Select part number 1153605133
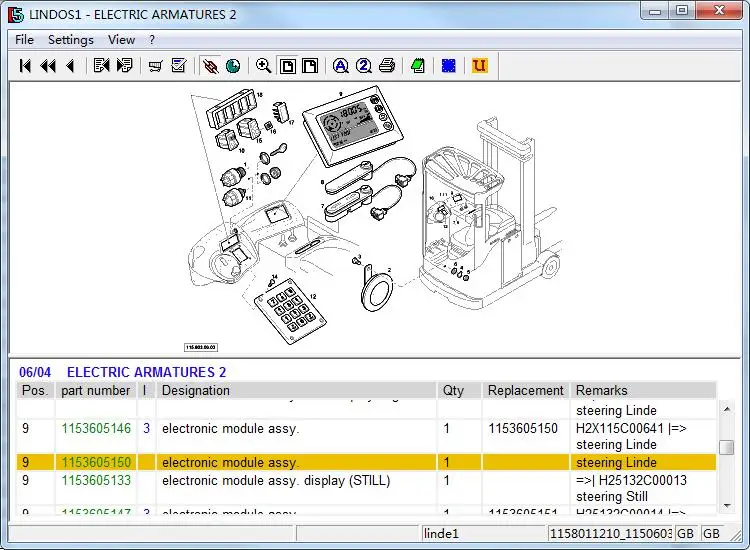The width and height of the screenshot is (750, 550). click(x=96, y=480)
